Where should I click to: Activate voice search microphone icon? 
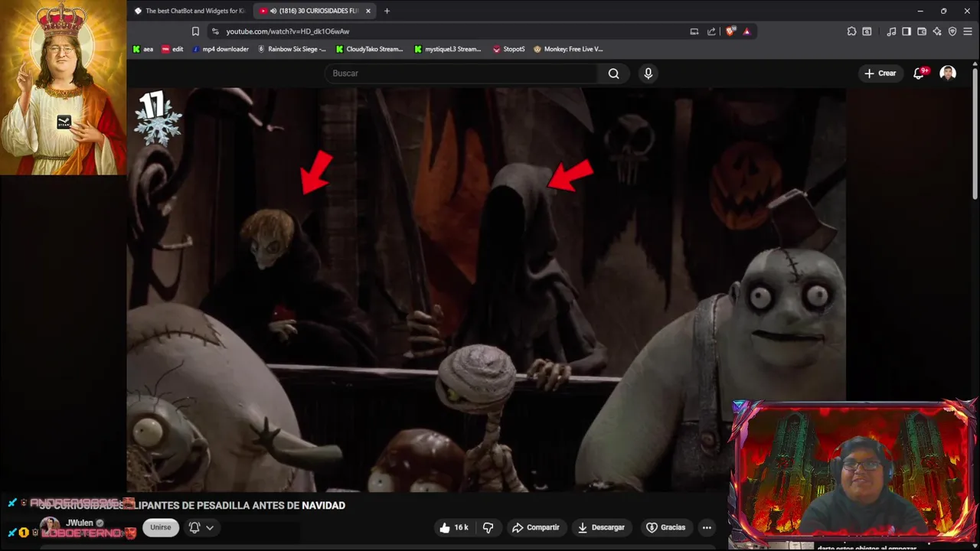point(648,73)
